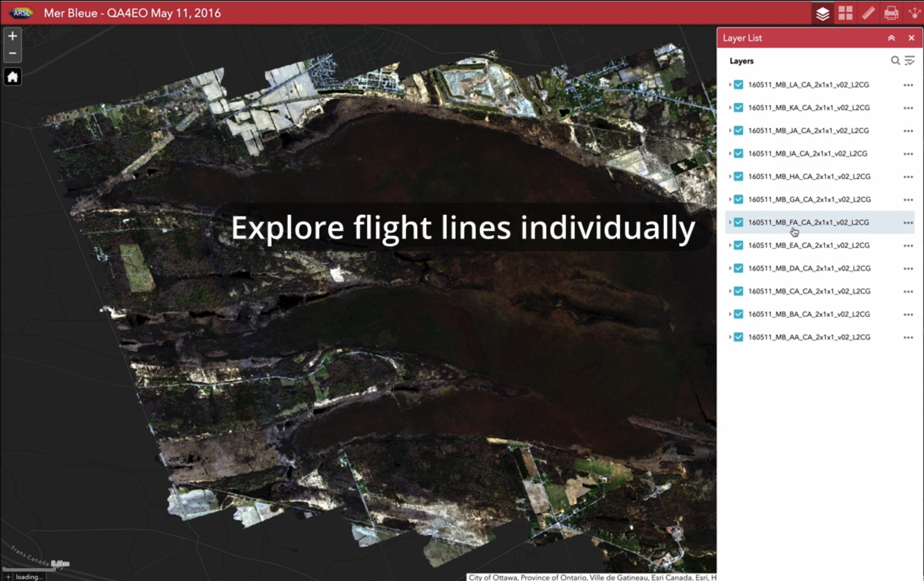Expand the 160511_MB_GA layer arrow

pos(730,199)
